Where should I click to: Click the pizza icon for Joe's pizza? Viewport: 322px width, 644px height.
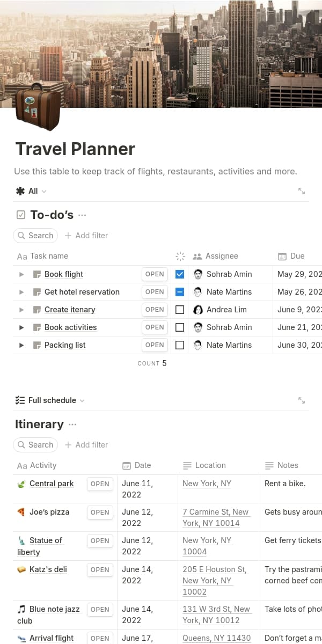point(21,512)
